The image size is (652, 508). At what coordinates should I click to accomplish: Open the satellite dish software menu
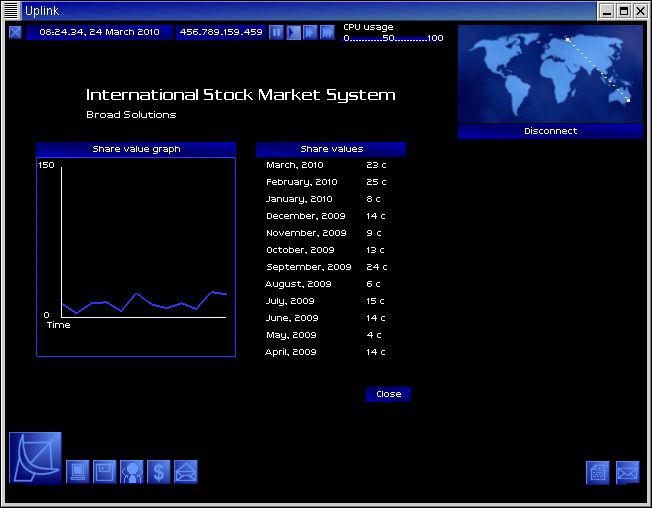point(35,458)
